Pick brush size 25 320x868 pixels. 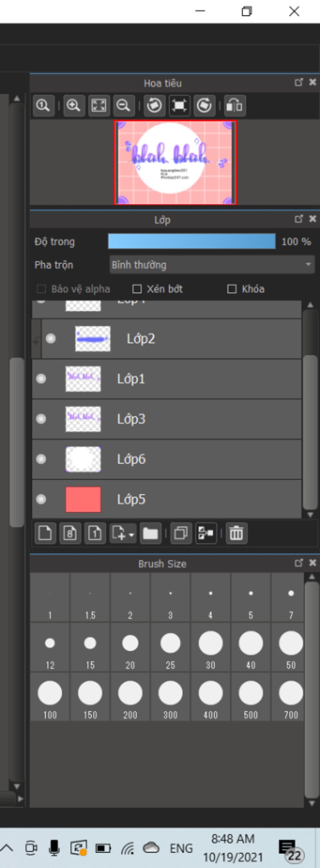(x=170, y=647)
